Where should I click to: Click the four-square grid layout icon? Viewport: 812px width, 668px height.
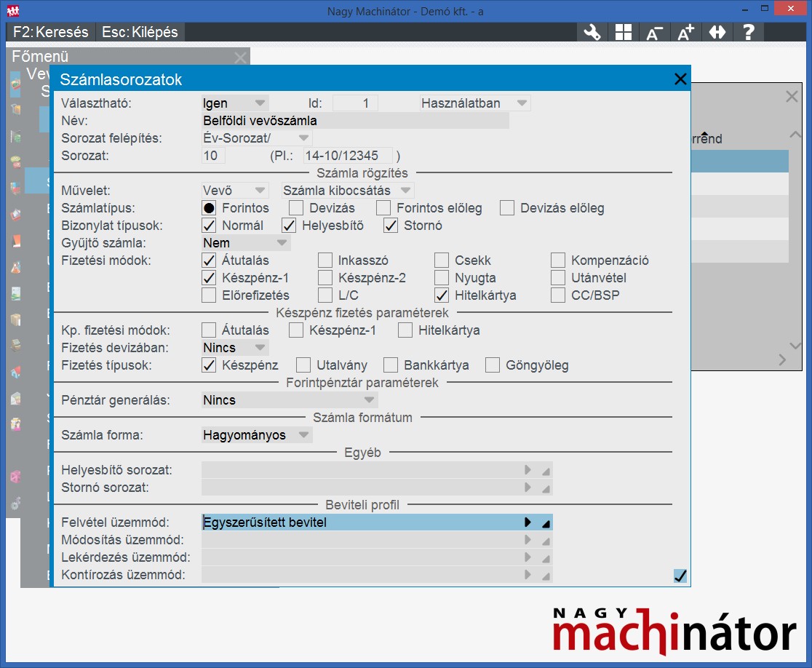coord(623,32)
